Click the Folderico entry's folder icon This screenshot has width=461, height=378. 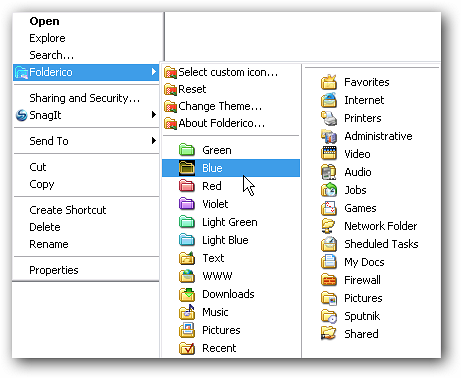tap(21, 72)
